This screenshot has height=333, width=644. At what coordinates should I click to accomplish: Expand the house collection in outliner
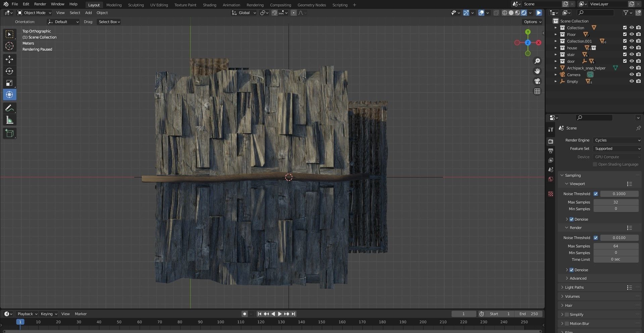[556, 48]
